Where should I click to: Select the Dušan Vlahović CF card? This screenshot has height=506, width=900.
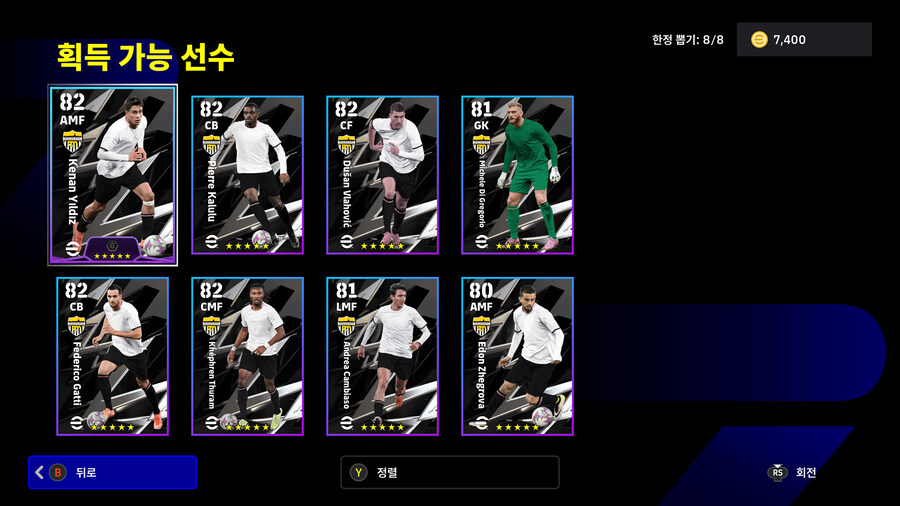coord(382,175)
